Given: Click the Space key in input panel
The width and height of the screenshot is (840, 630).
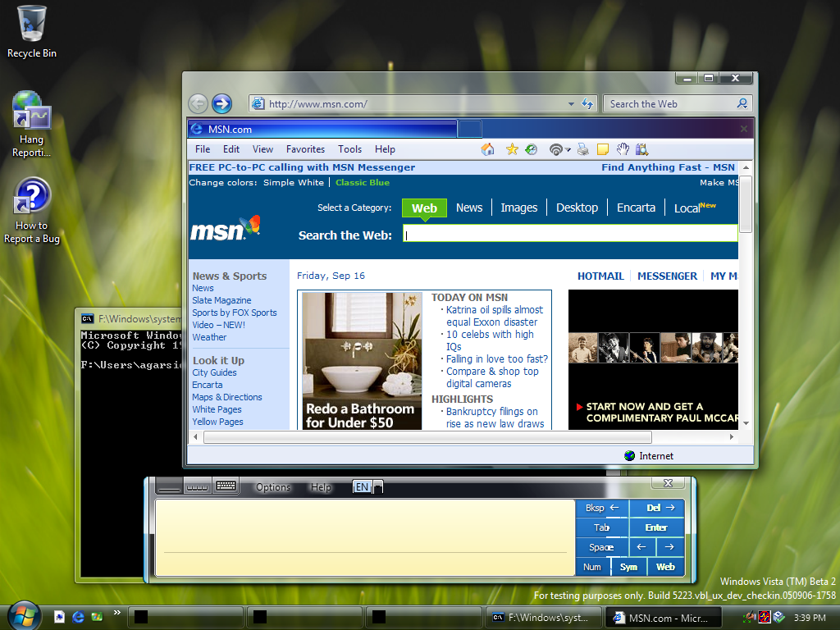Looking at the screenshot, I should pos(601,547).
